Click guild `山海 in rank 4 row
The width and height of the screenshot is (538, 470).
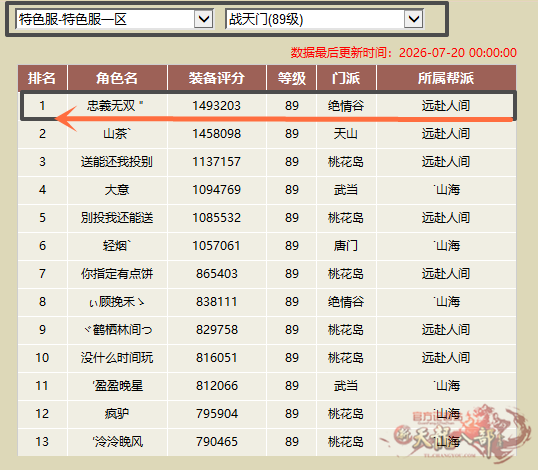click(x=446, y=190)
